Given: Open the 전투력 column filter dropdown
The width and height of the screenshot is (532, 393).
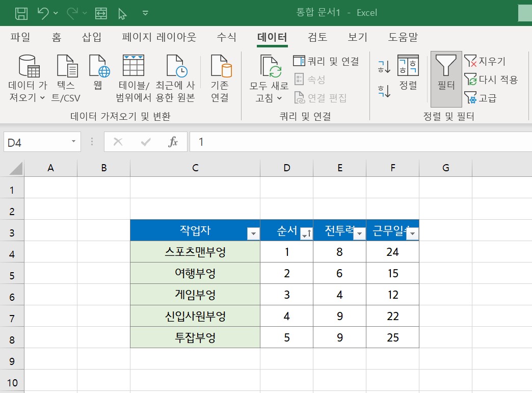Looking at the screenshot, I should [x=359, y=233].
